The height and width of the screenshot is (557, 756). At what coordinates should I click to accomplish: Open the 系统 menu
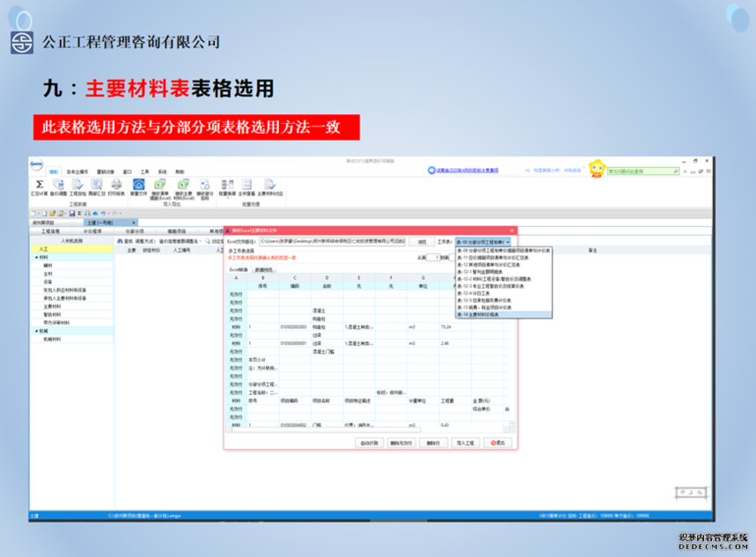tap(163, 172)
